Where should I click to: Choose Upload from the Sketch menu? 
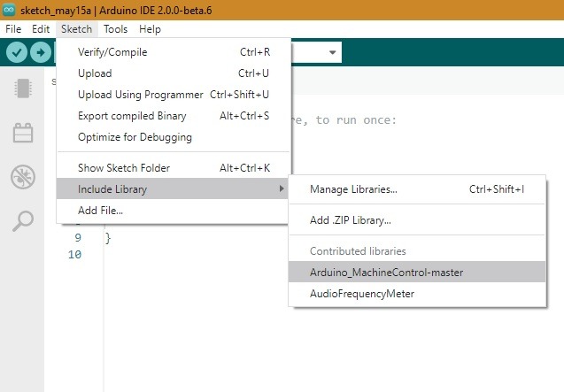click(174, 73)
